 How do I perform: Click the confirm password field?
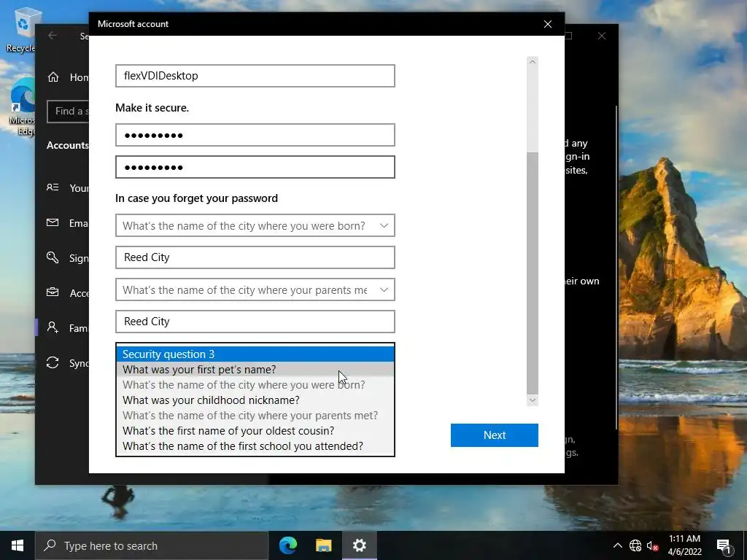tap(255, 167)
